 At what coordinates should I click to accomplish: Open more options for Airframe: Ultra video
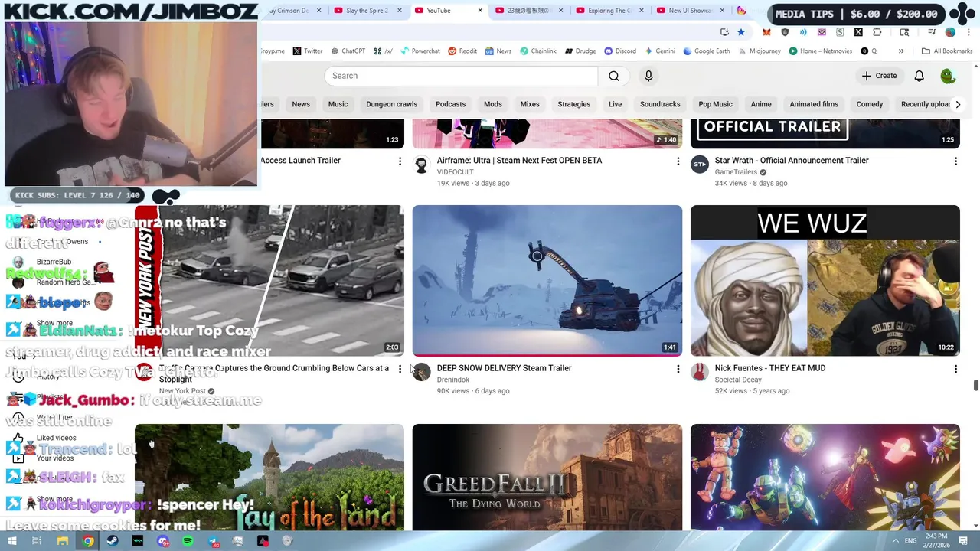pyautogui.click(x=678, y=161)
